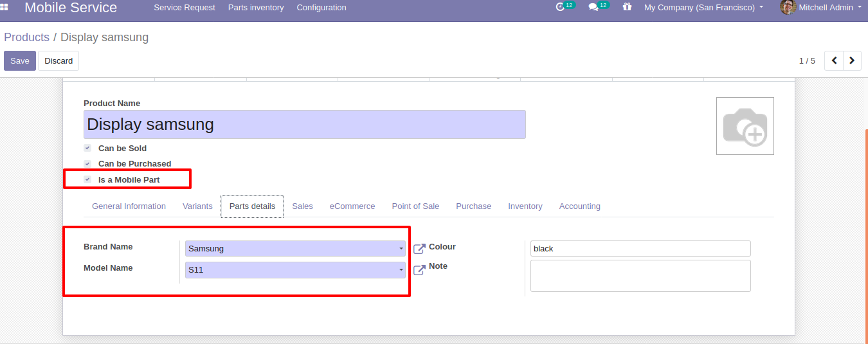The height and width of the screenshot is (344, 868).
Task: Switch to the Accounting tab
Action: pos(580,206)
